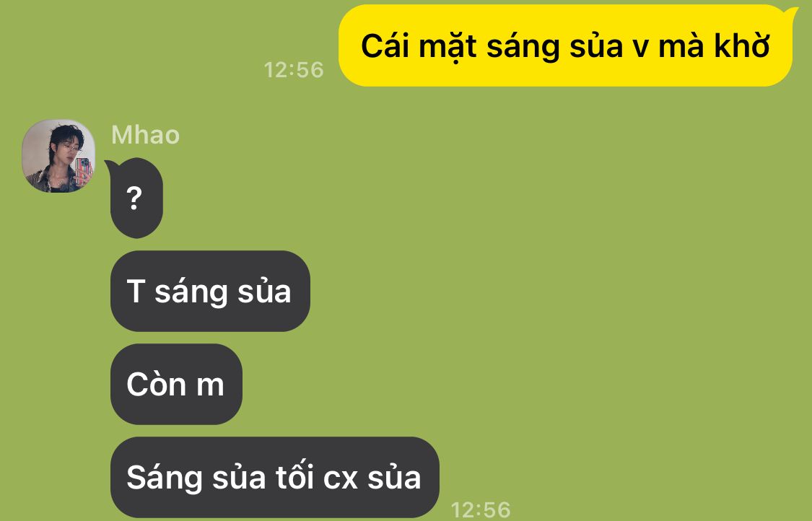812x521 pixels.
Task: Select the yellow "Cái mặt sáng sủa" message bubble
Action: [565, 45]
